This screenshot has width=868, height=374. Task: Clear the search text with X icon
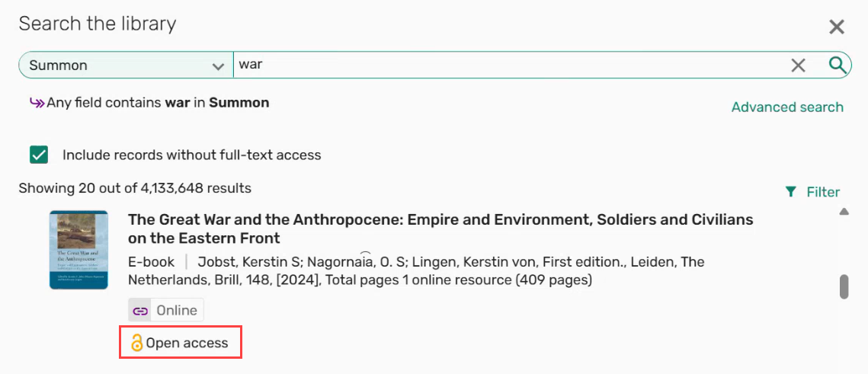tap(798, 66)
